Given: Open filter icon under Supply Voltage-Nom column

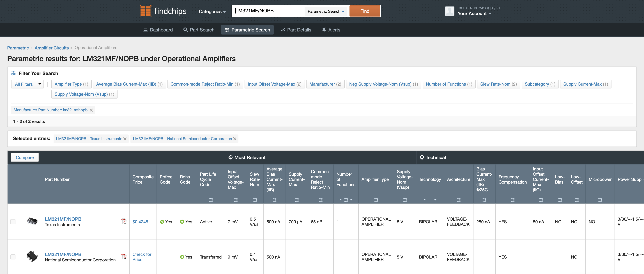Looking at the screenshot, I should (405, 200).
